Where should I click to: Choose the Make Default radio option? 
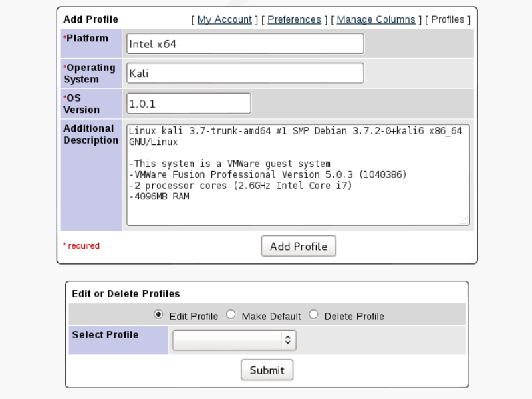231,315
